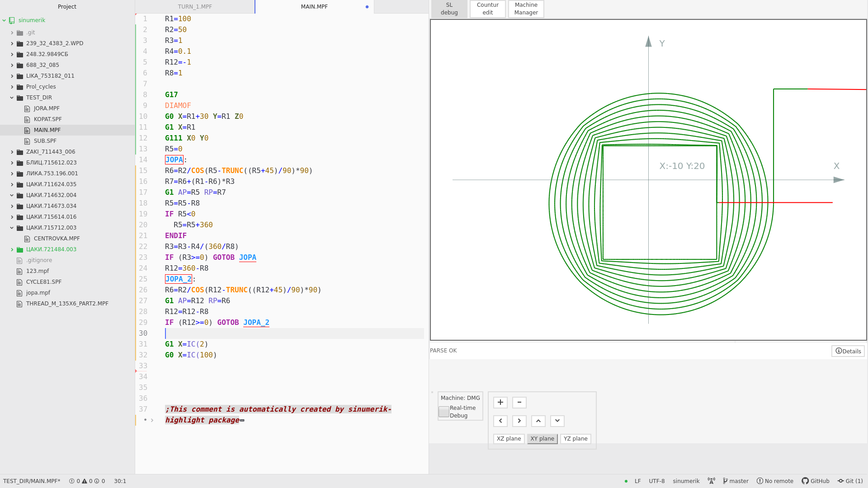Pan view down with down arrow button
Screen dimensions: 868x488
(557, 421)
